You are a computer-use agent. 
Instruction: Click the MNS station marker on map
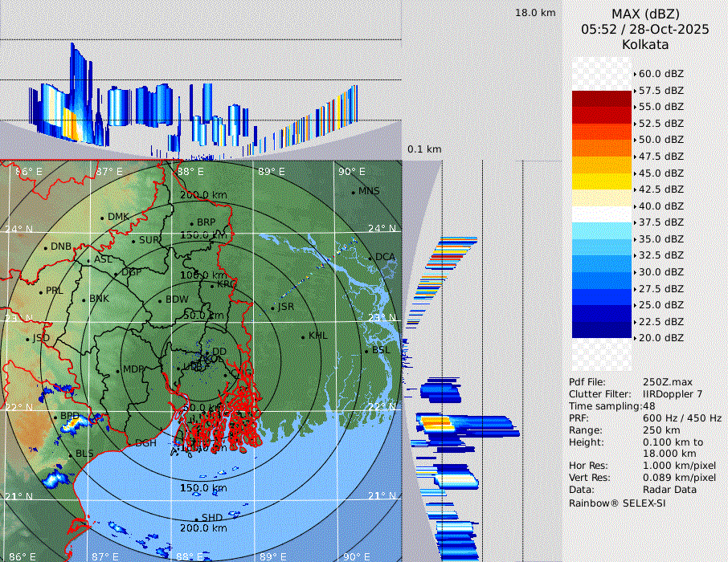click(354, 192)
